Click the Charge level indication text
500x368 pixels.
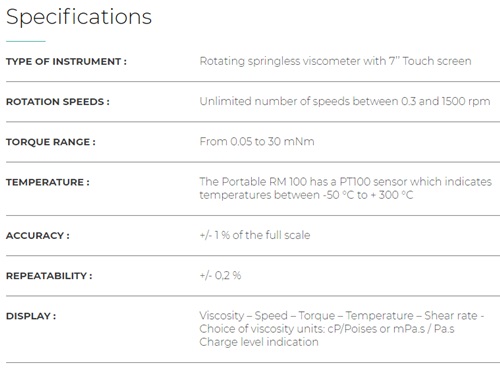point(259,342)
